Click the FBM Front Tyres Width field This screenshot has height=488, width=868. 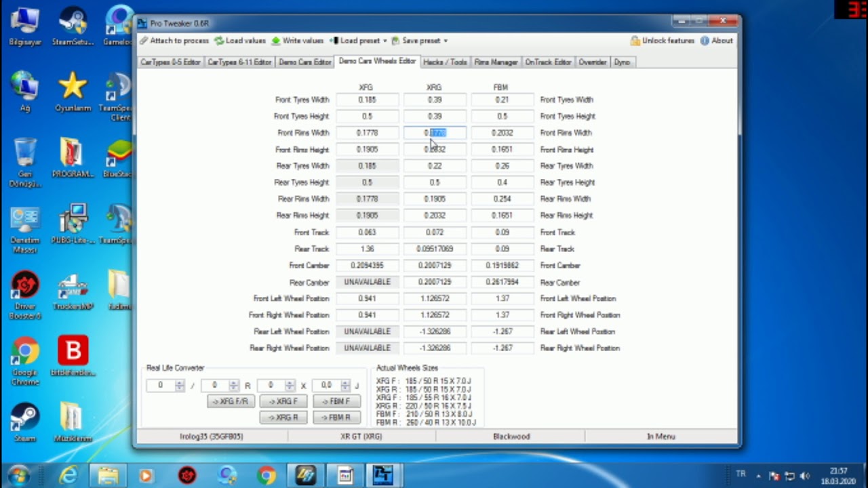tap(502, 100)
